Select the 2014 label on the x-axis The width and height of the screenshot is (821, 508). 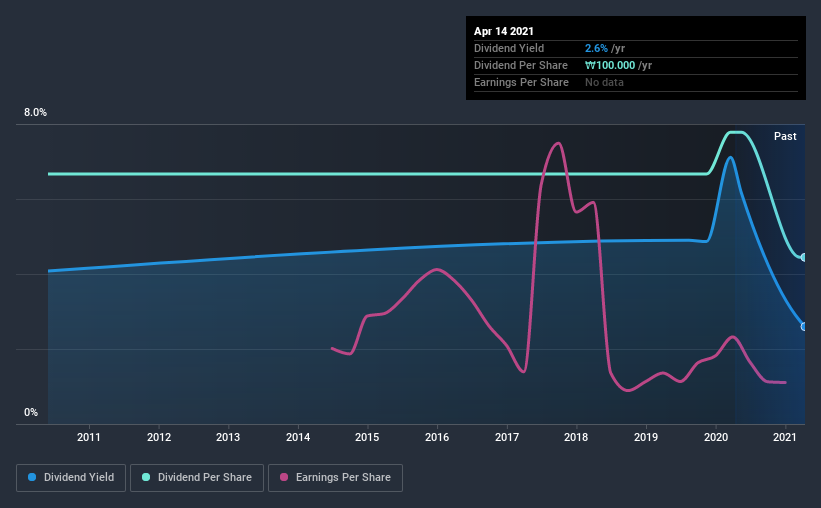(298, 437)
